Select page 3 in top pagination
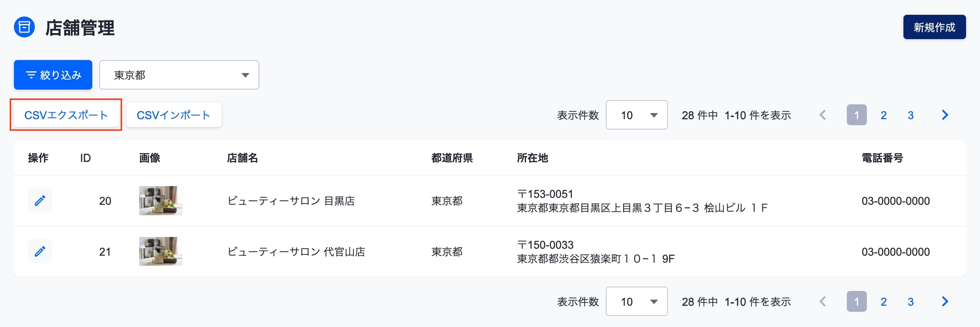The image size is (980, 327). (x=910, y=115)
